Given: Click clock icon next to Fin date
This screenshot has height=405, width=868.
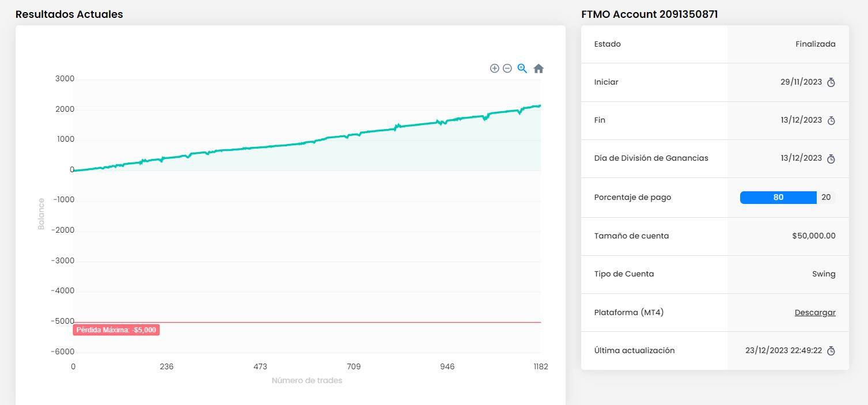Looking at the screenshot, I should [x=831, y=120].
